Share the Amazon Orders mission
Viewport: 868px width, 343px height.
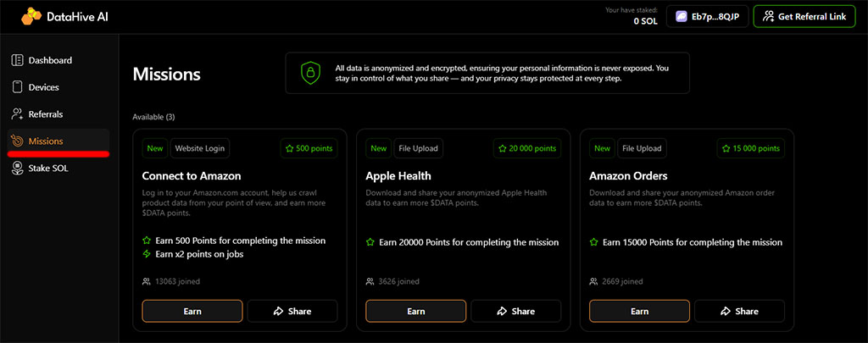coord(738,311)
